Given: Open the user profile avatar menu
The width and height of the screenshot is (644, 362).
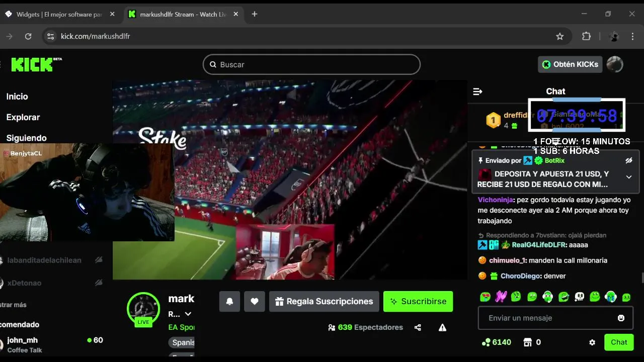Looking at the screenshot, I should 615,64.
